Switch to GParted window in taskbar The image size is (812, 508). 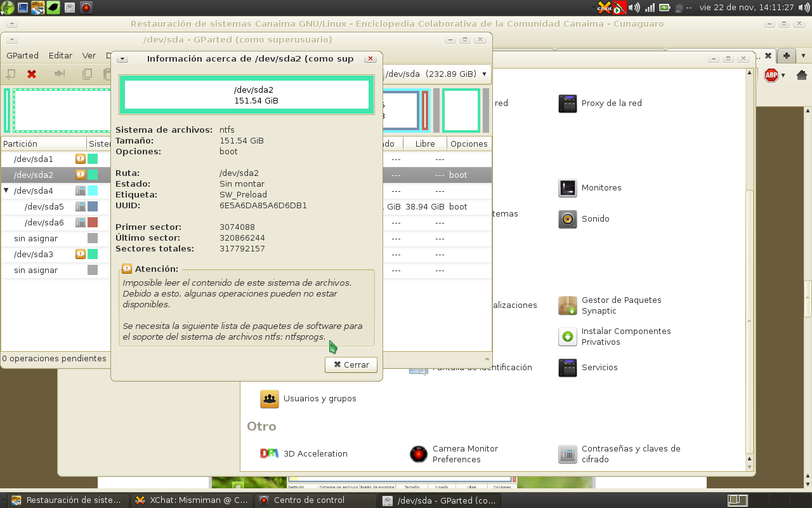[439, 500]
